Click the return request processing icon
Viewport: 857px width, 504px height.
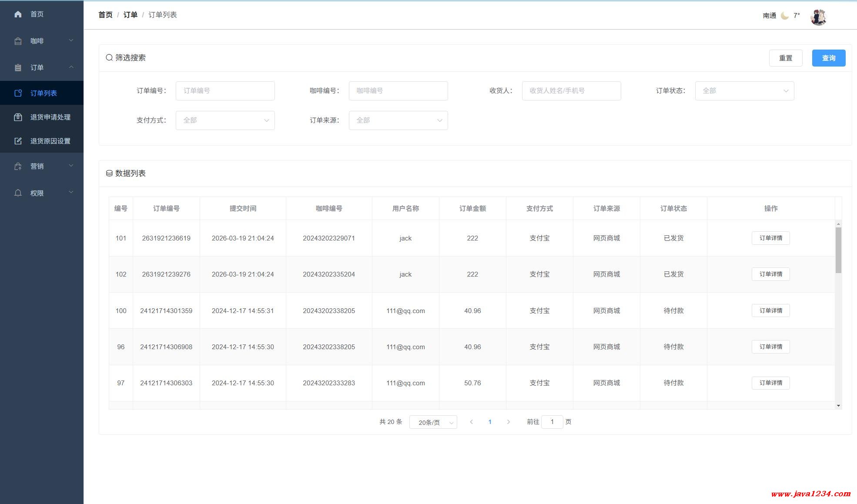coord(18,117)
